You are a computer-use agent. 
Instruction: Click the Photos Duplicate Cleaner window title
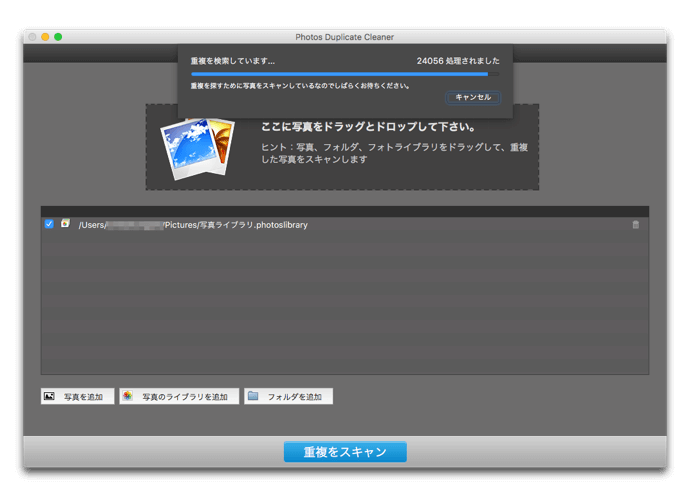345,37
